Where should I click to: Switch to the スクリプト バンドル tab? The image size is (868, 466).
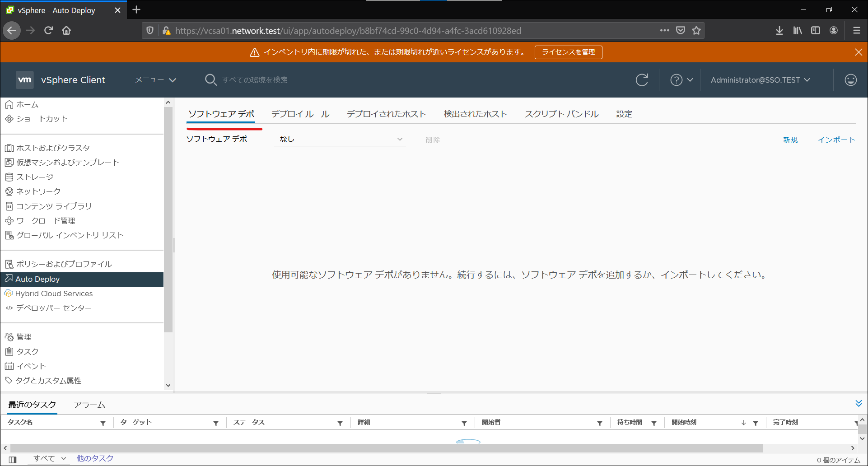[x=562, y=114]
